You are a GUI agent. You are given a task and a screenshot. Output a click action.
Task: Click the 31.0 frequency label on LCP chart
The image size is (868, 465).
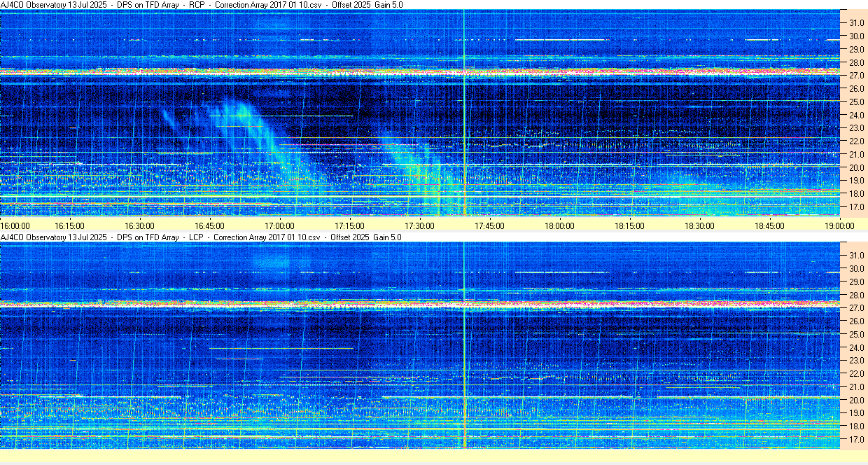point(857,255)
